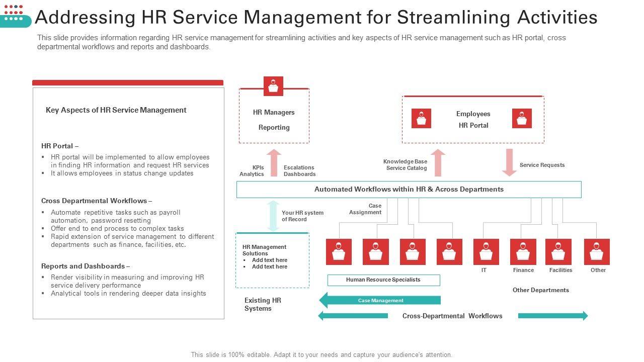
Task: Select the Human Resource Specialists label box
Action: [x=383, y=280]
